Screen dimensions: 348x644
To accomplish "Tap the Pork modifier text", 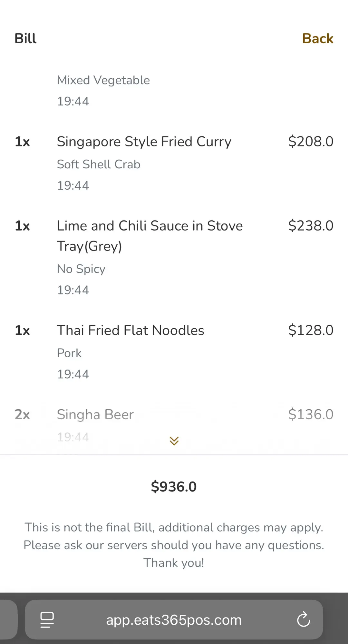I will pyautogui.click(x=69, y=353).
